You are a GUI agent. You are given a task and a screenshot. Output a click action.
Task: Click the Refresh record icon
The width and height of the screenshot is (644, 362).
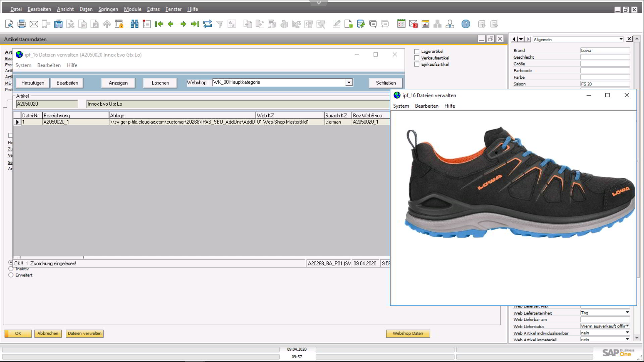point(208,24)
